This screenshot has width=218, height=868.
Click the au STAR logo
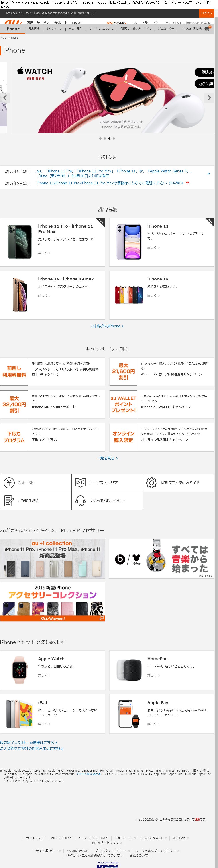coord(116,23)
